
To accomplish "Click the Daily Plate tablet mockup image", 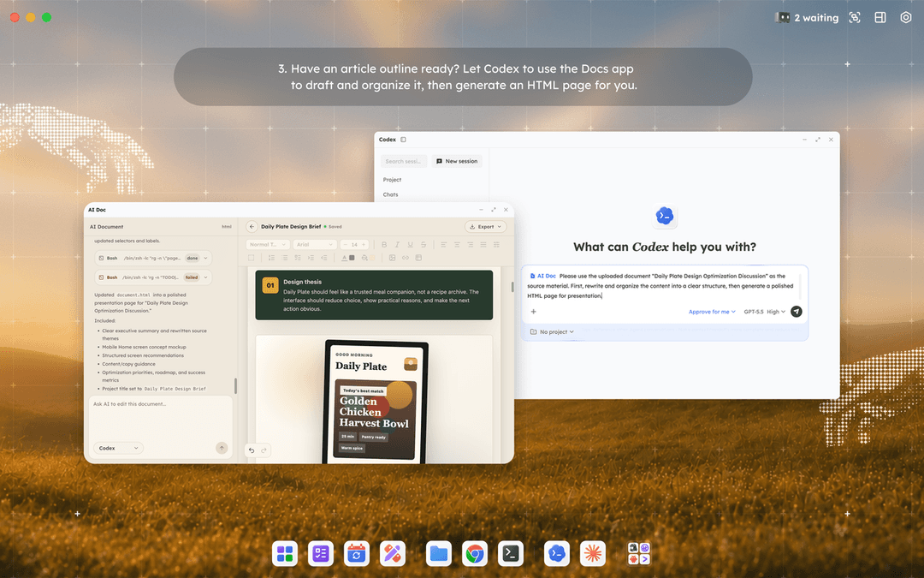I will [x=375, y=401].
